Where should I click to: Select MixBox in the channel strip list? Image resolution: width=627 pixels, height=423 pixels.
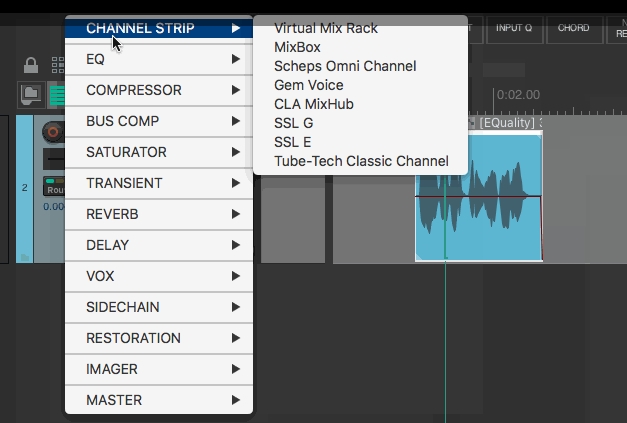[296, 47]
